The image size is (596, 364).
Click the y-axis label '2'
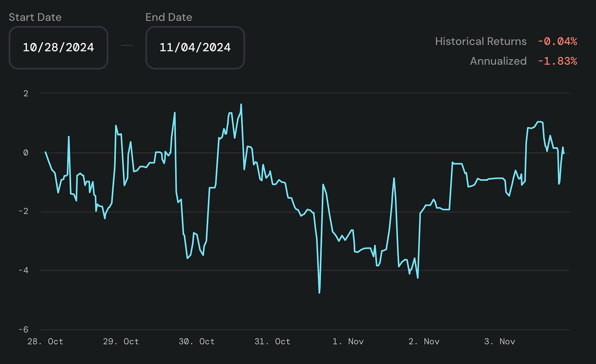[x=26, y=93]
